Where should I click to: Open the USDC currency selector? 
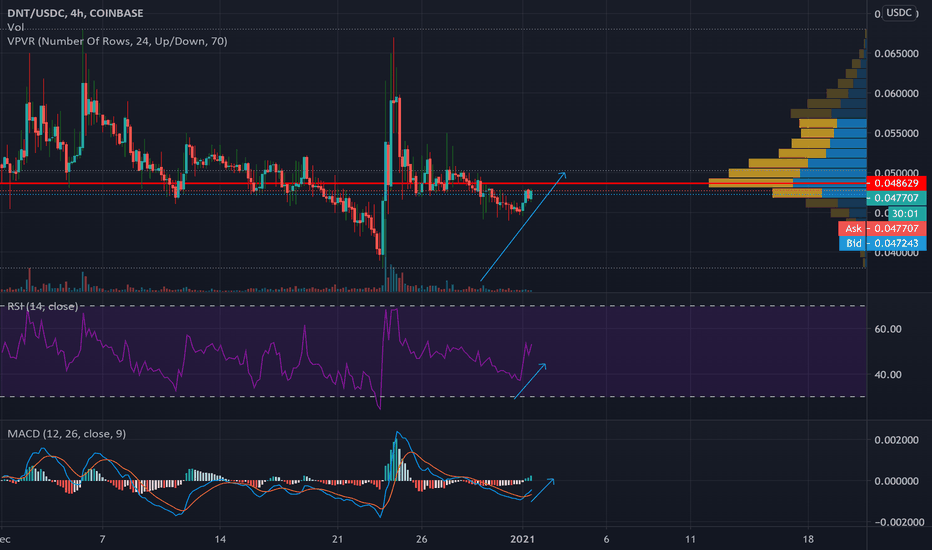[x=899, y=12]
